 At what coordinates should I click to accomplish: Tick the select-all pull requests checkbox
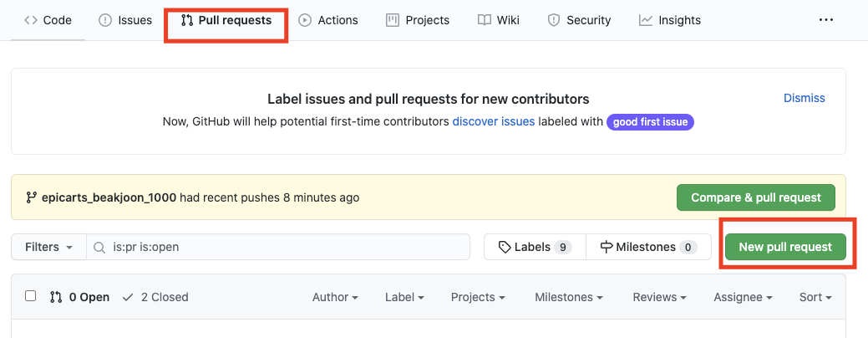(x=31, y=296)
